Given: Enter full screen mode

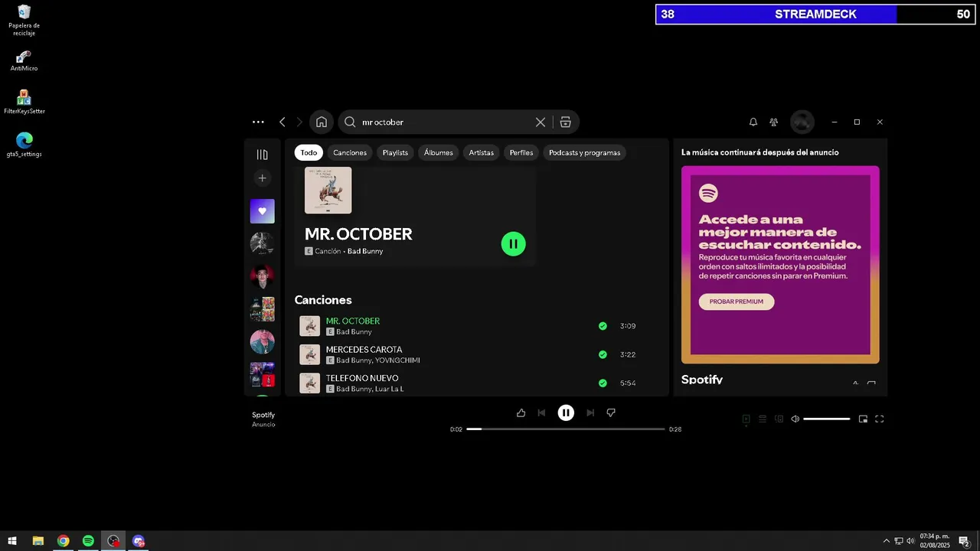Looking at the screenshot, I should point(880,419).
